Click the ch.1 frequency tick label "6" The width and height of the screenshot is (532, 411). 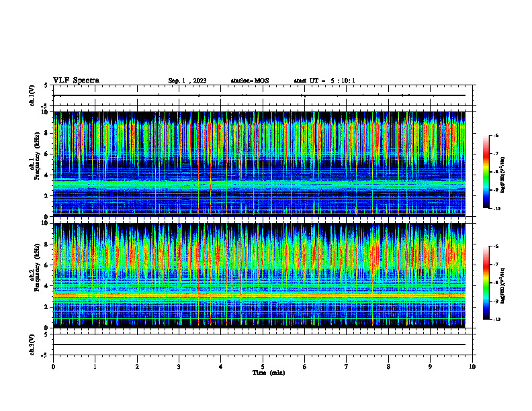point(46,154)
